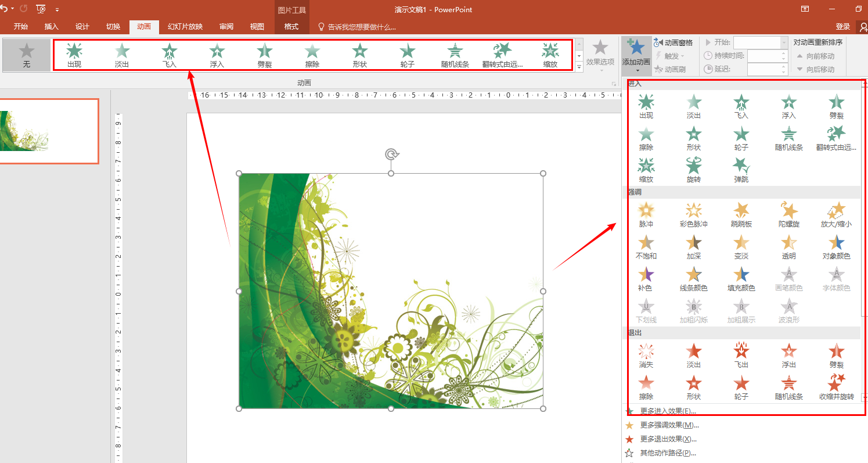Open the Customize Quick Access Toolbar dropdown
This screenshot has height=463, width=868.
click(57, 9)
